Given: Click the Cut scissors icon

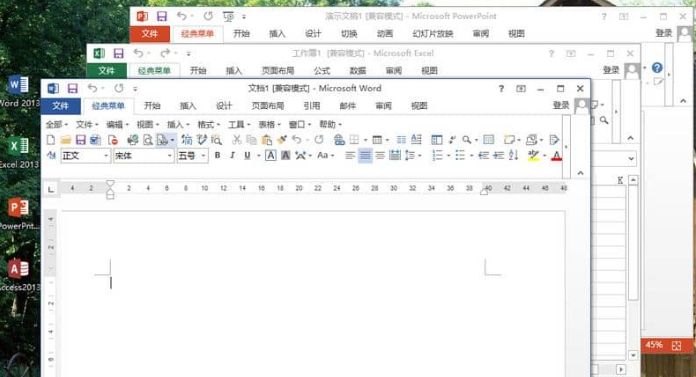Looking at the screenshot, I should pyautogui.click(x=237, y=140).
